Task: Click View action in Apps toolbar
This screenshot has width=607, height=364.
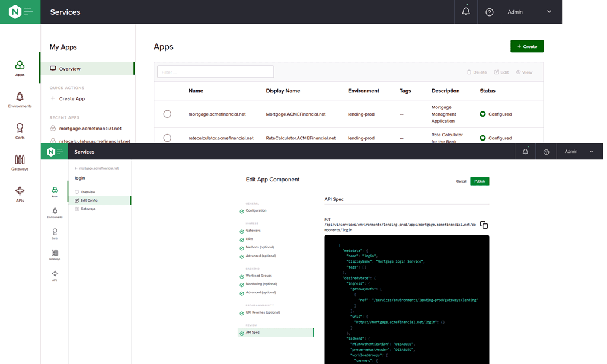Action: tap(524, 72)
